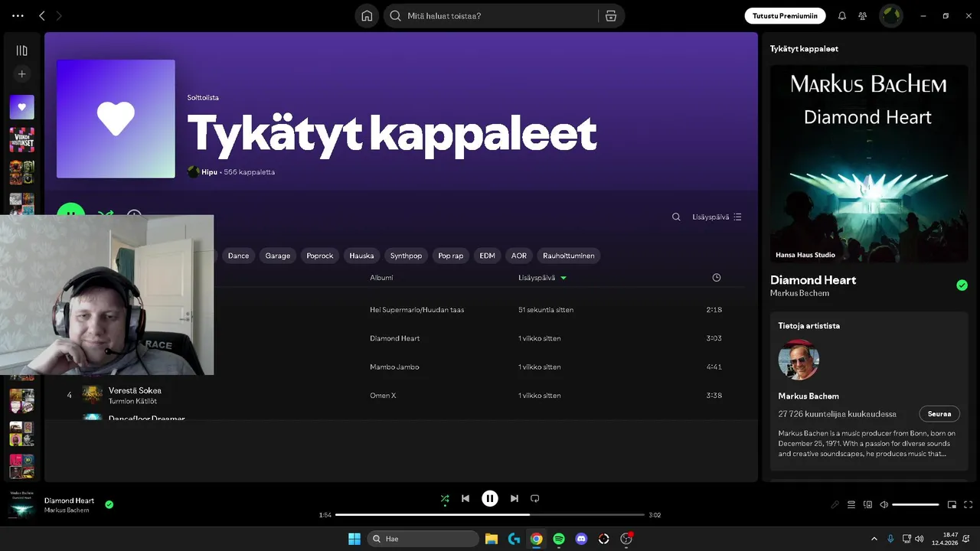Open album Hei Supermario/Huudan taas
This screenshot has width=980, height=551.
[416, 310]
